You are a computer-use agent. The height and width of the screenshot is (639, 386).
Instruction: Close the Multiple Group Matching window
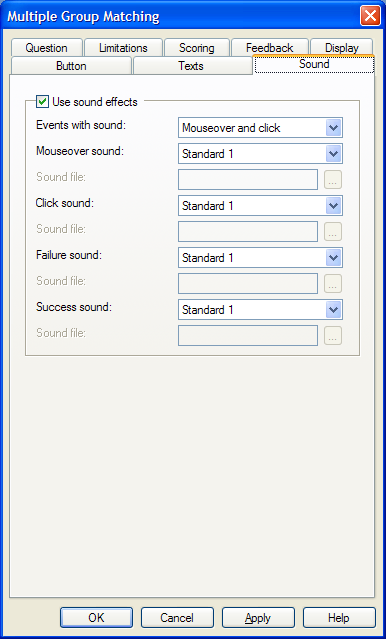click(370, 16)
